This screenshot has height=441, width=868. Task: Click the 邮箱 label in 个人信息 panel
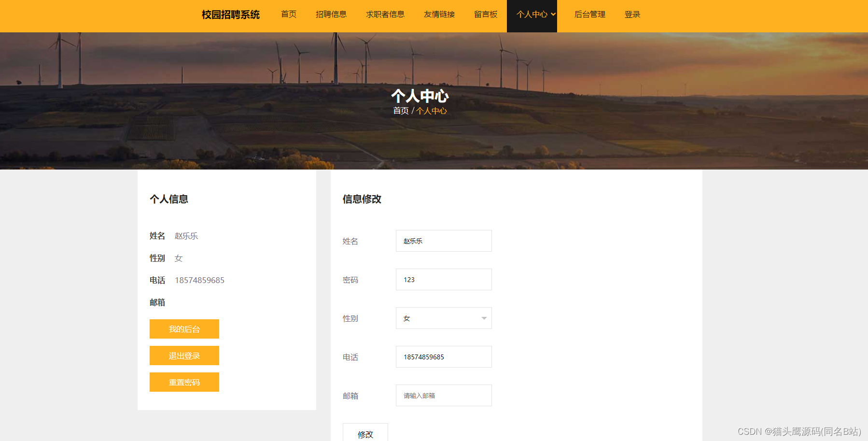[157, 302]
